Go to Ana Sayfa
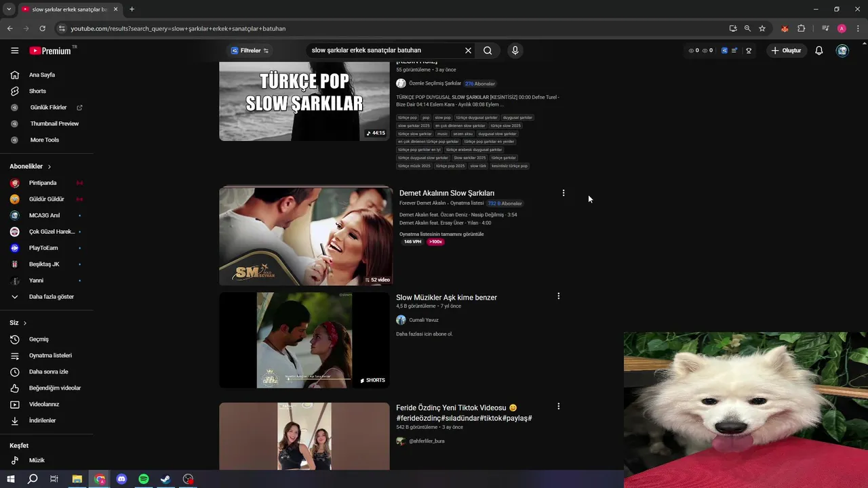The height and width of the screenshot is (488, 868). tap(42, 75)
